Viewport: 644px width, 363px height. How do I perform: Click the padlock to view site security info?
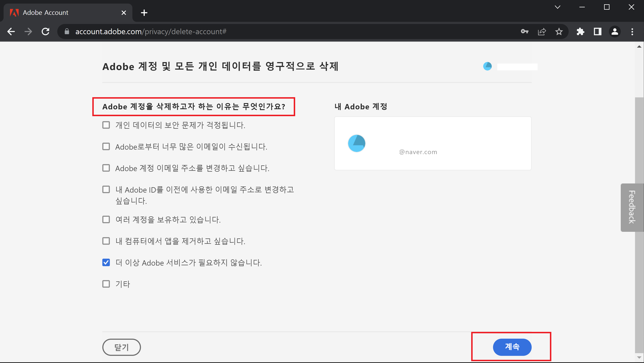click(67, 31)
